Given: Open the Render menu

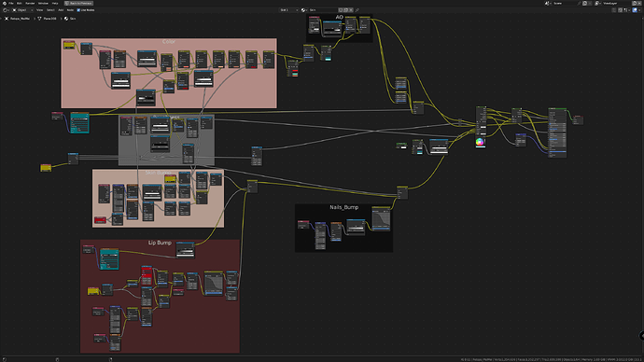Looking at the screenshot, I should 30,3.
